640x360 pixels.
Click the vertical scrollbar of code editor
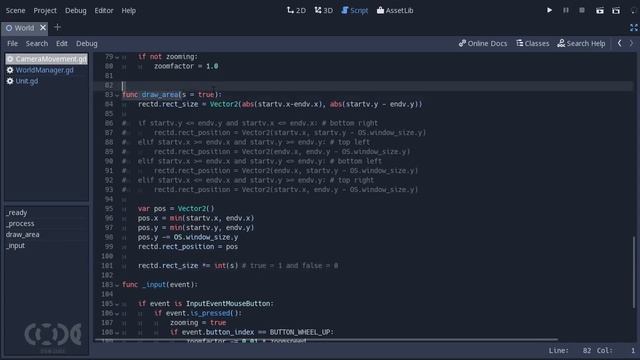[x=634, y=272]
